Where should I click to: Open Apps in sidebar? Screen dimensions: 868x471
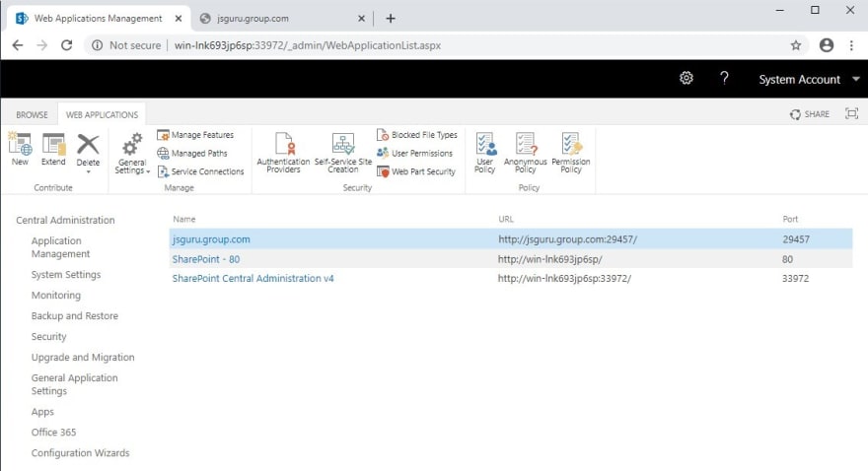[x=42, y=412]
